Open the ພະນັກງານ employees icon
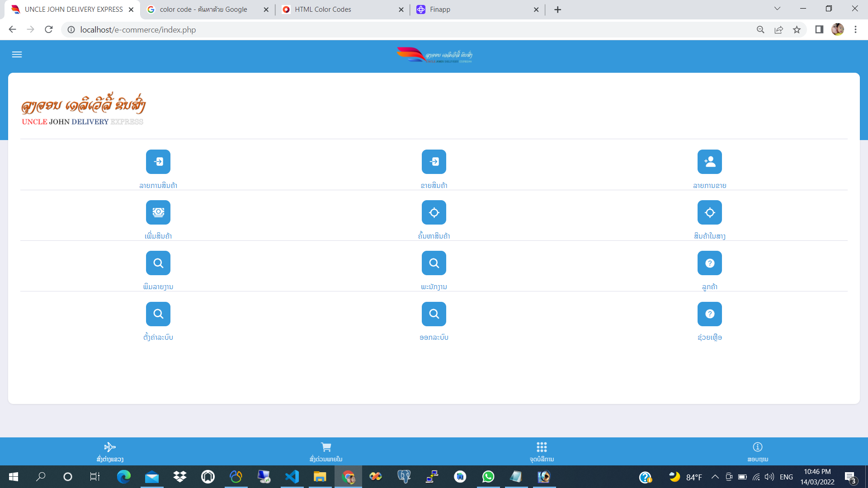This screenshot has height=488, width=868. click(x=434, y=263)
